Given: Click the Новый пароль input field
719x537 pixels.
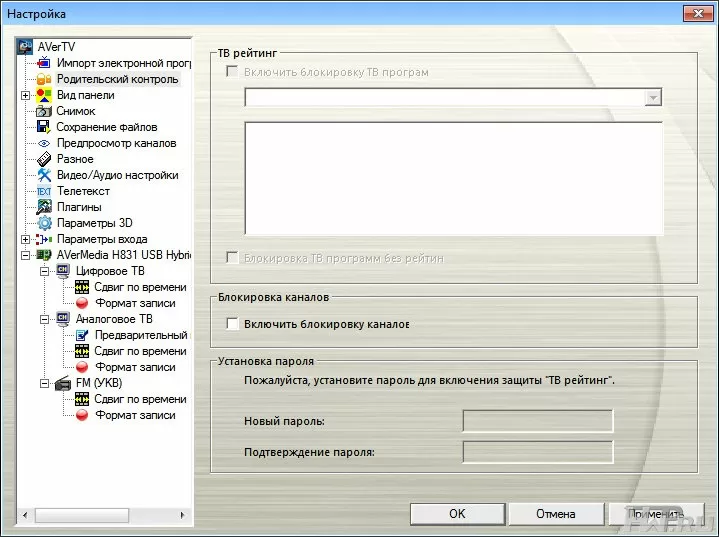Looking at the screenshot, I should (x=537, y=421).
